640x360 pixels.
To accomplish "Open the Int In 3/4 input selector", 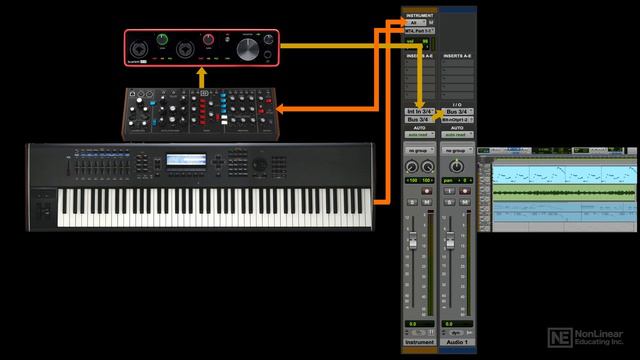I will click(420, 111).
